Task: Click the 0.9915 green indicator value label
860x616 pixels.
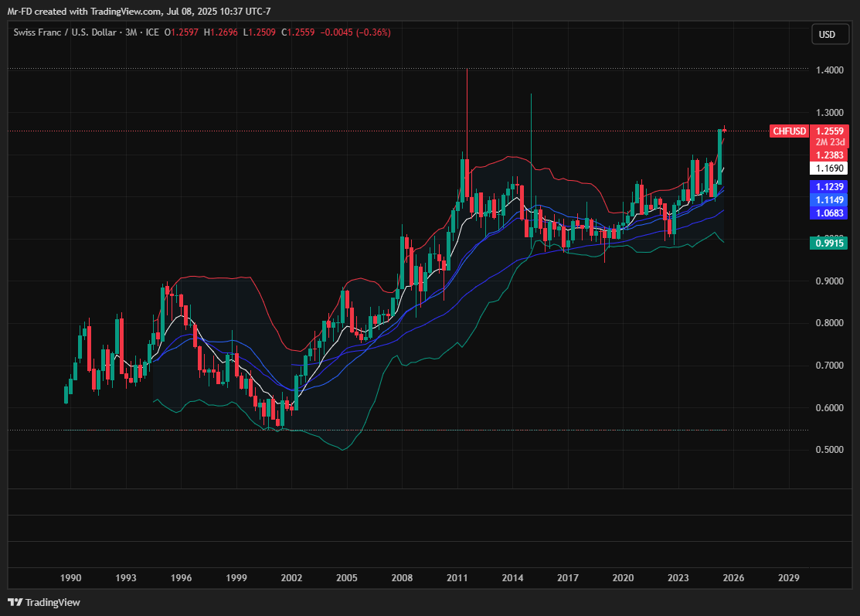Action: pos(829,243)
